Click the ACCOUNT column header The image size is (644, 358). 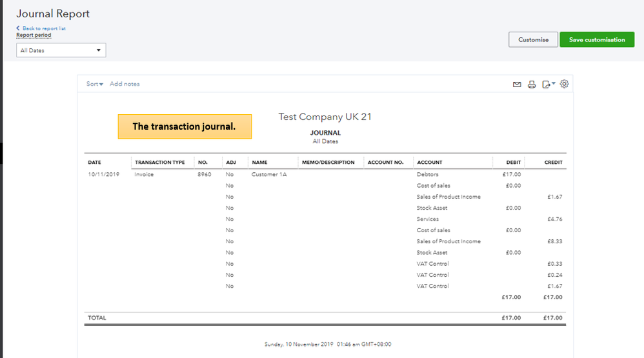pyautogui.click(x=430, y=162)
